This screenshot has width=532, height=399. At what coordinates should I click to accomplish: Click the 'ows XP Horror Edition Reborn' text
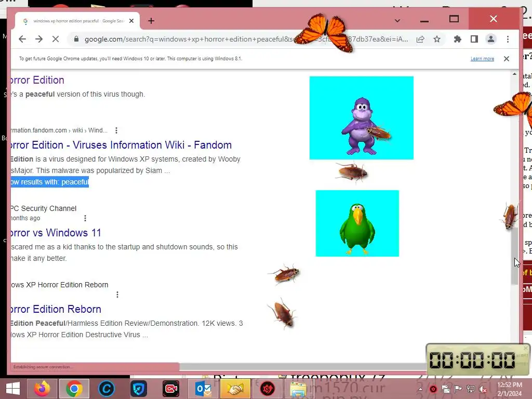coord(60,285)
